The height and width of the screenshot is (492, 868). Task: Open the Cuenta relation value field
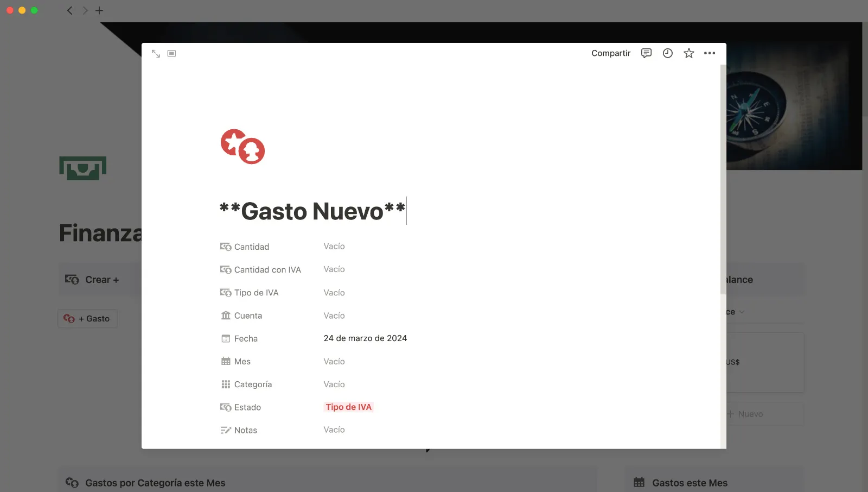[x=334, y=316]
